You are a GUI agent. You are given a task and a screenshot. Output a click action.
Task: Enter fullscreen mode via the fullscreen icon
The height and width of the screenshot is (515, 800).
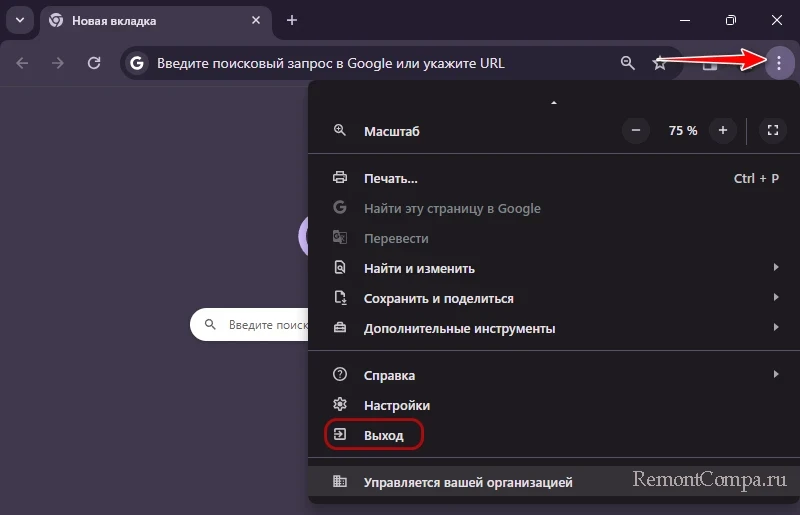pyautogui.click(x=772, y=130)
